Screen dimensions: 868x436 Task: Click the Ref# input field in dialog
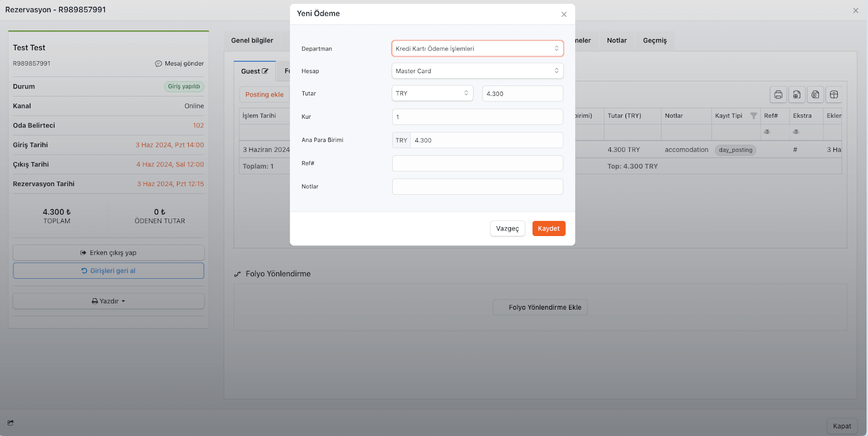pos(477,163)
